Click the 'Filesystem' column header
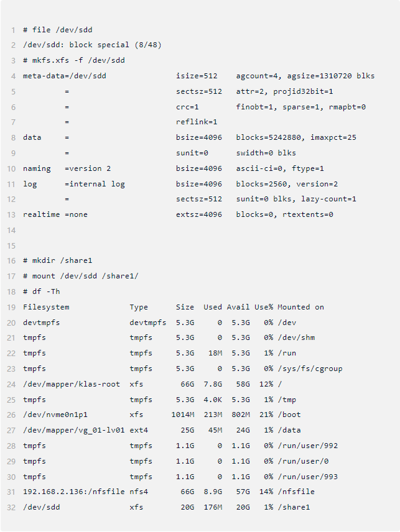This screenshot has height=532, width=400. pyautogui.click(x=46, y=307)
